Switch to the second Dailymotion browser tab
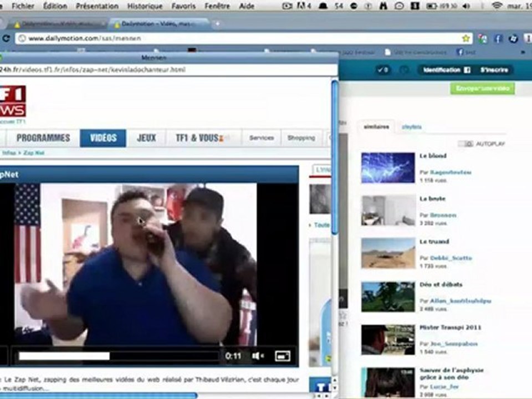Image resolution: width=532 pixels, height=399 pixels. 160,24
